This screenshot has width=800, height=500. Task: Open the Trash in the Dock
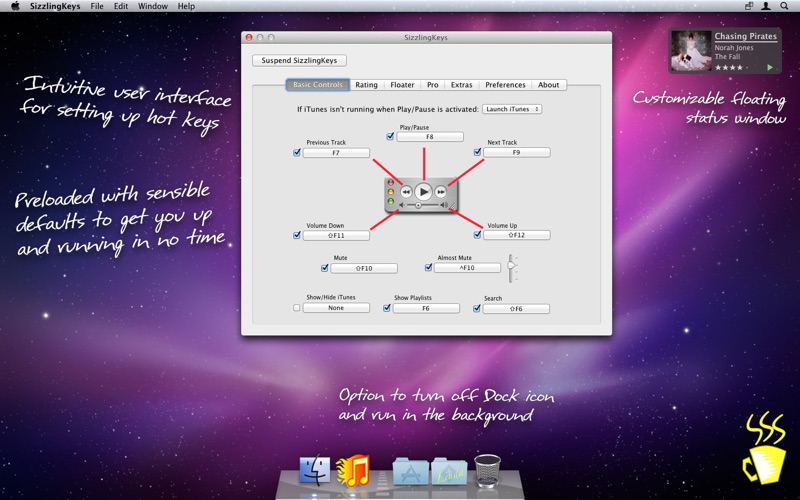(x=487, y=470)
